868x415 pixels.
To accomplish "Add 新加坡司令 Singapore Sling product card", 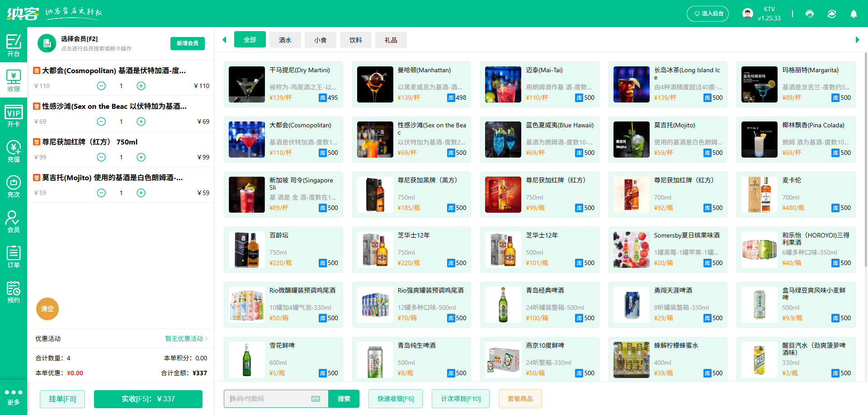I will 283,195.
